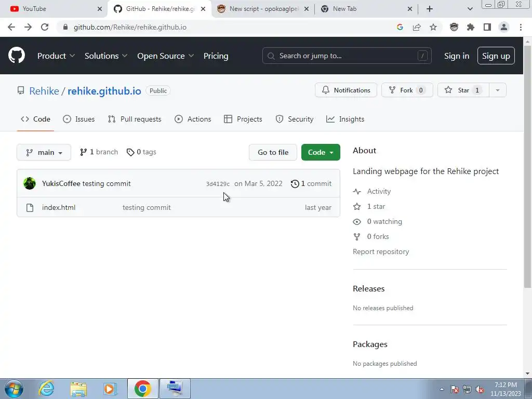Open File Explorer from taskbar

click(x=78, y=389)
